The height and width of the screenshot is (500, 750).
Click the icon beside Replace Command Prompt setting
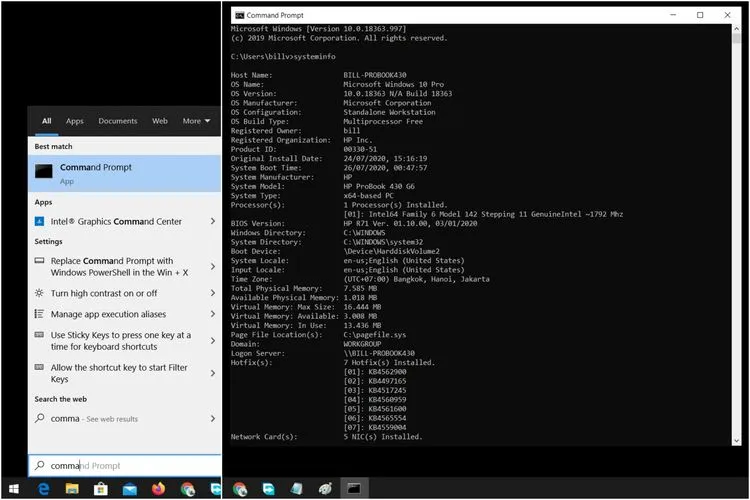click(39, 261)
